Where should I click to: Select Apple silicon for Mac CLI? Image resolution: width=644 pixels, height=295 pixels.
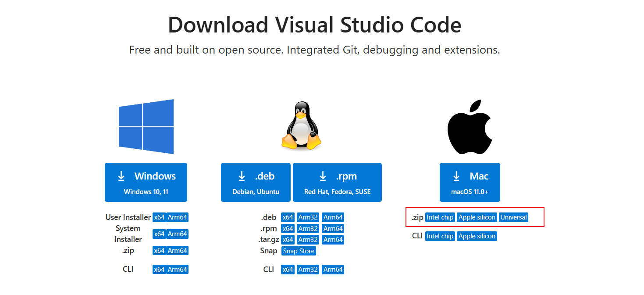(x=477, y=236)
